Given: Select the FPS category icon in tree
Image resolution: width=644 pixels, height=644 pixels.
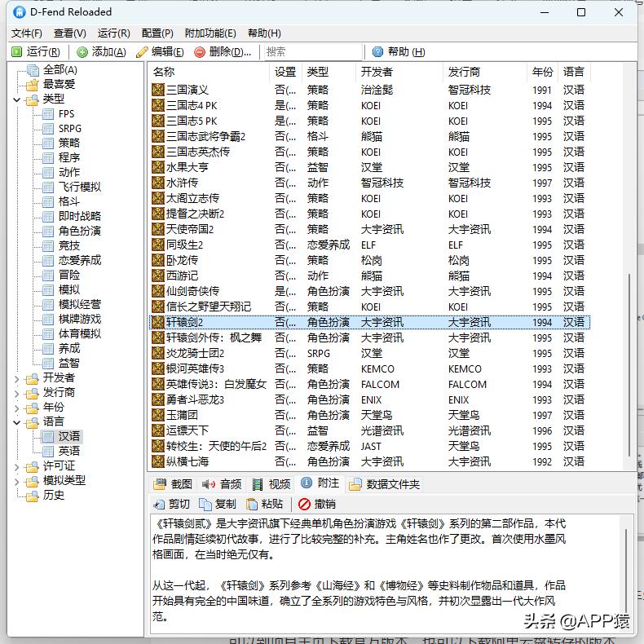Looking at the screenshot, I should point(48,114).
